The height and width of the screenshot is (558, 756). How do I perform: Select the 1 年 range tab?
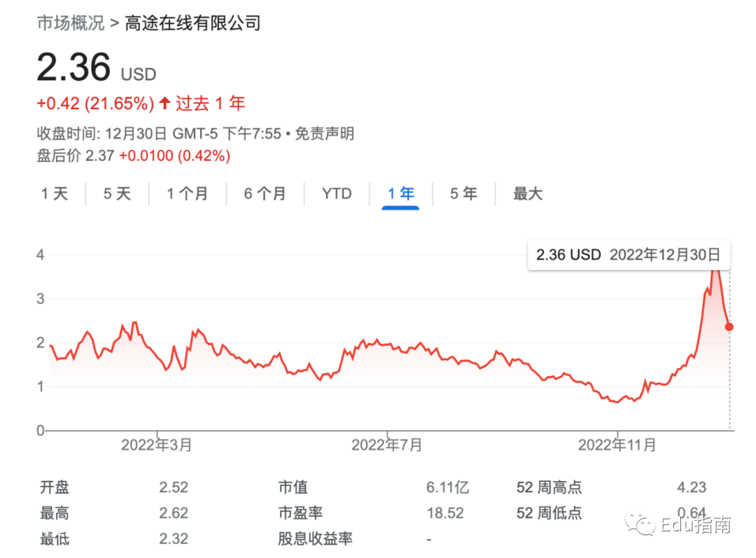coord(400,194)
